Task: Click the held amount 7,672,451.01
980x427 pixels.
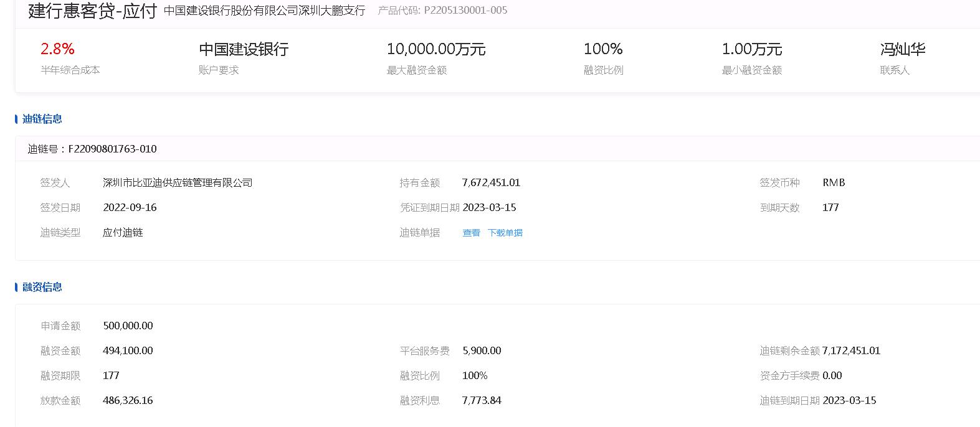Action: pos(491,183)
